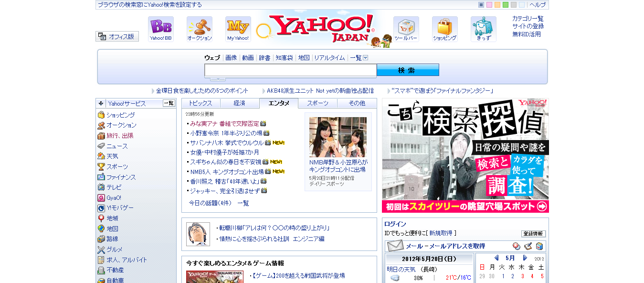Click the グルメ fork and knife icon
Image resolution: width=644 pixels, height=283 pixels.
coord(101,250)
